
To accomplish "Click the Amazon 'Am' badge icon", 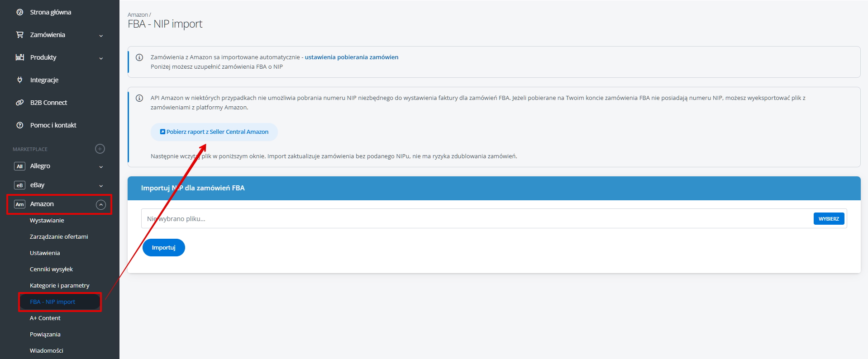I will [19, 204].
